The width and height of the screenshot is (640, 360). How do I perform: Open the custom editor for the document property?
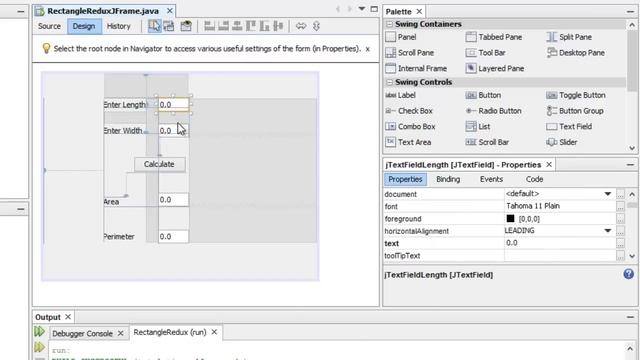coord(620,194)
